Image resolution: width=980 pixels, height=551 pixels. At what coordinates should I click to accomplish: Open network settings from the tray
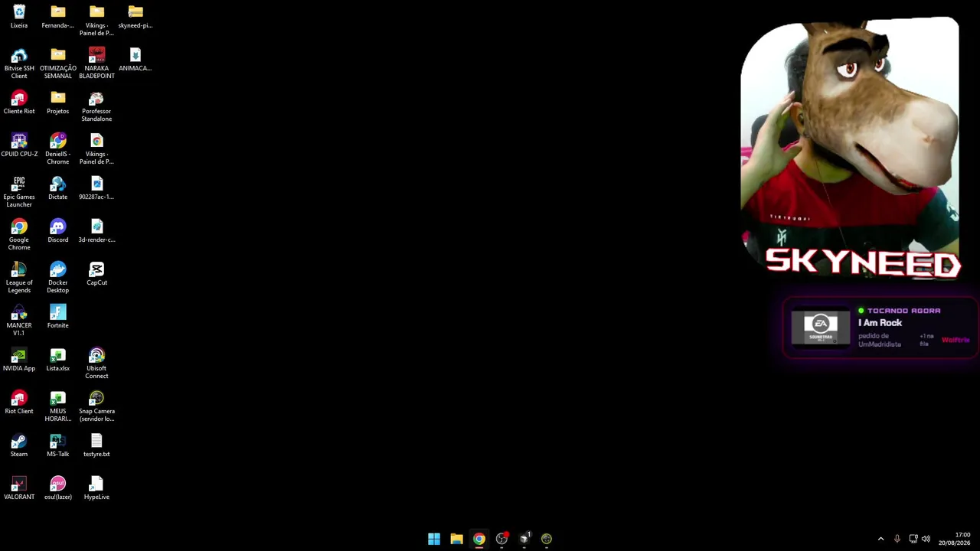click(x=913, y=539)
